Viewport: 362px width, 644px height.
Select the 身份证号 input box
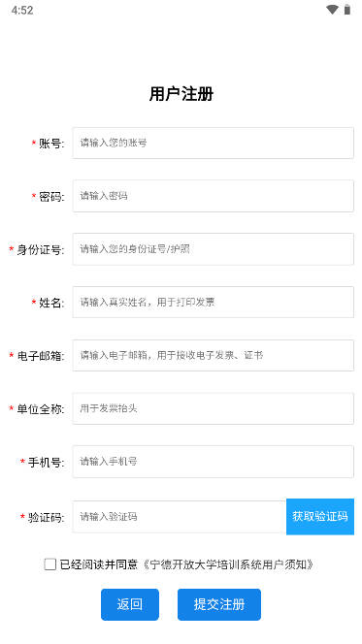tap(213, 249)
